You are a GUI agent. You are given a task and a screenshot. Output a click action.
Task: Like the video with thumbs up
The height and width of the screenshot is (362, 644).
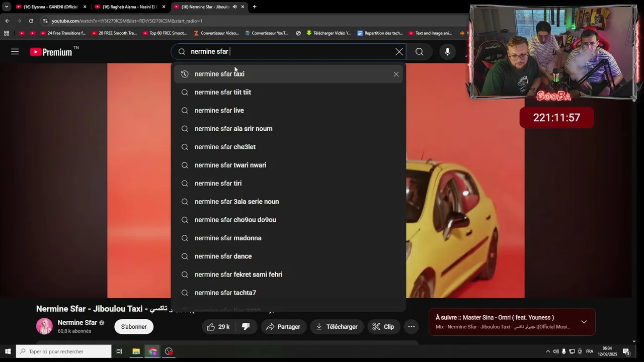pyautogui.click(x=218, y=327)
